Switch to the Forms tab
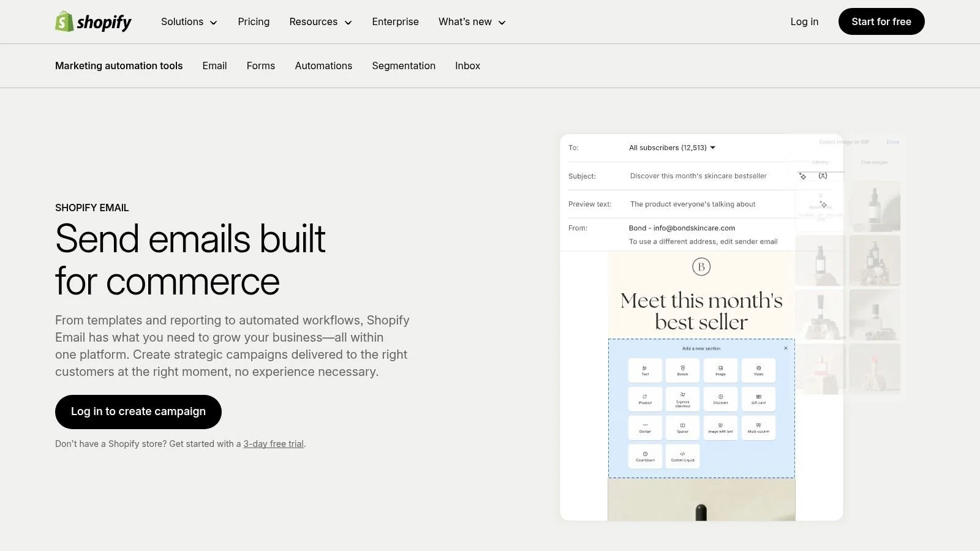Viewport: 980px width, 551px height. tap(261, 66)
